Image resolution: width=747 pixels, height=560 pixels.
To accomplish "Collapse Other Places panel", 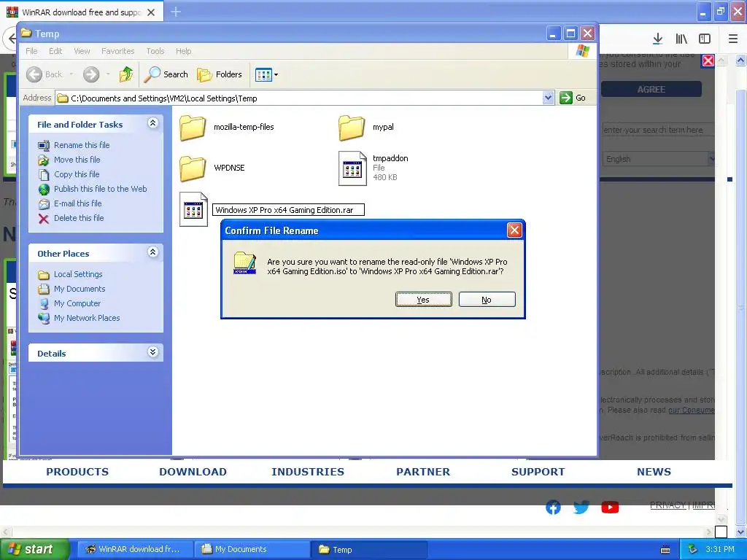I will click(x=152, y=252).
